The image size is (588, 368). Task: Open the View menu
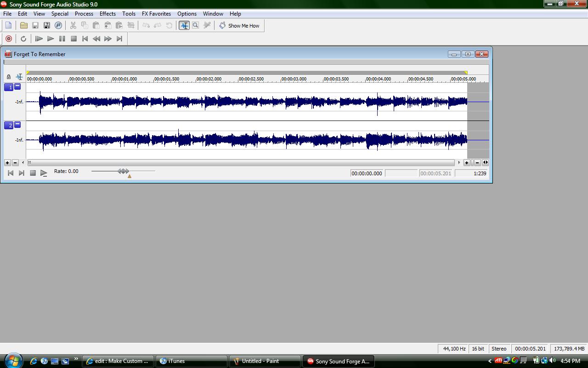(x=39, y=14)
